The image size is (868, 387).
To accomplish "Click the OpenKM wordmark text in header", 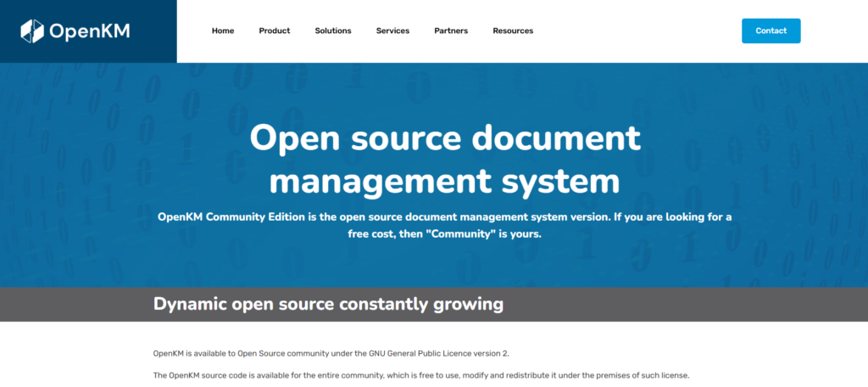I will (x=90, y=31).
